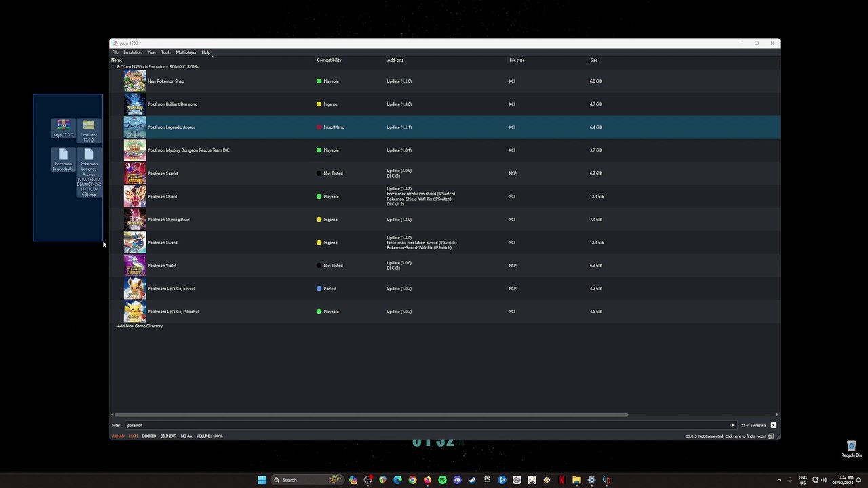Open the volume control in system tray
The image size is (868, 488).
point(824,480)
